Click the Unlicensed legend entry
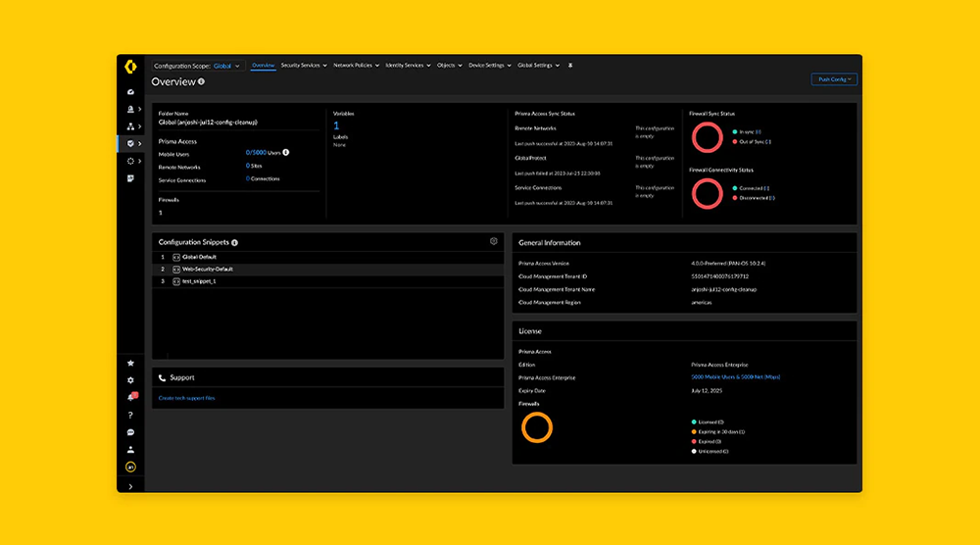 point(710,451)
